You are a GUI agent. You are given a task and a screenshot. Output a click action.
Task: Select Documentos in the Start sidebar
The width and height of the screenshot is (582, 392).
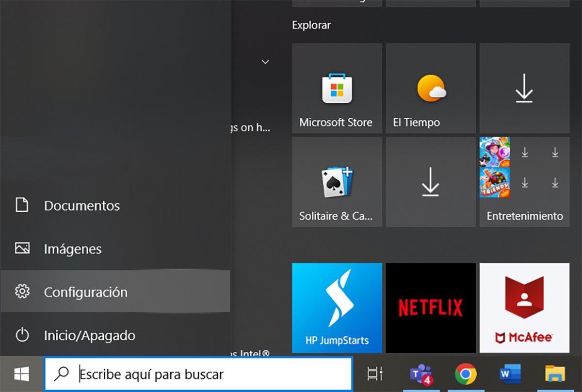click(81, 205)
